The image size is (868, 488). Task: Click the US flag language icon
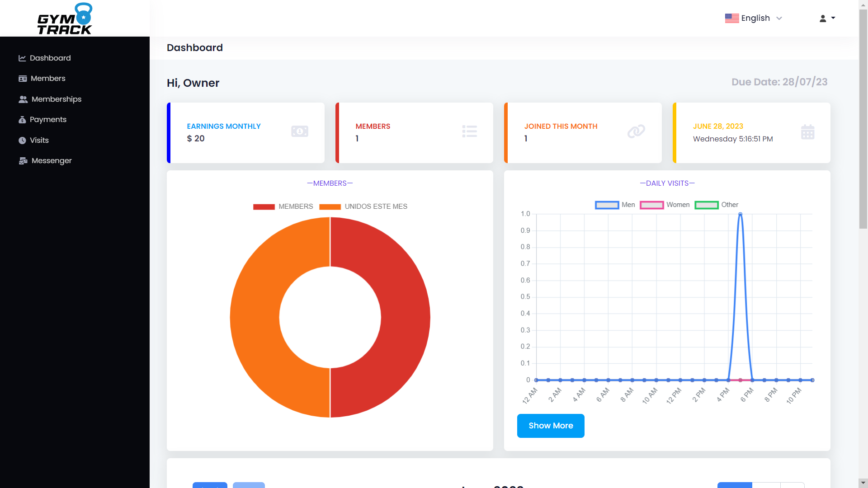[x=731, y=18]
